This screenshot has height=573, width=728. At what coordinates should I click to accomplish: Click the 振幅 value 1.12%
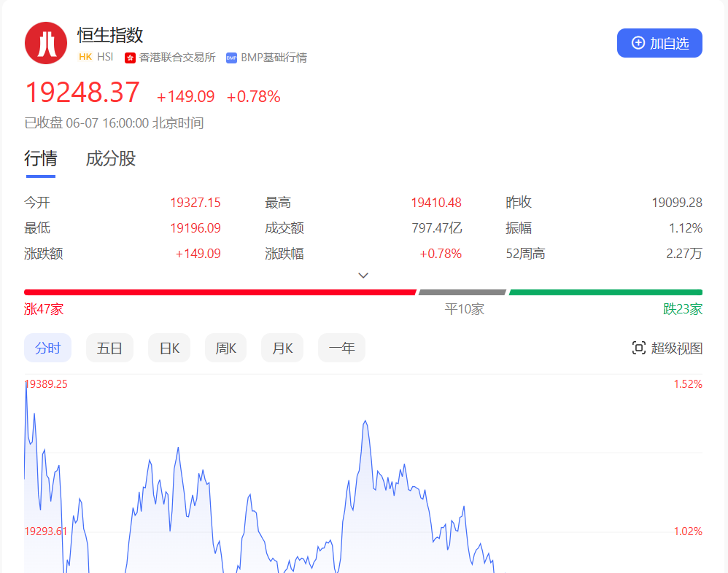pyautogui.click(x=685, y=228)
